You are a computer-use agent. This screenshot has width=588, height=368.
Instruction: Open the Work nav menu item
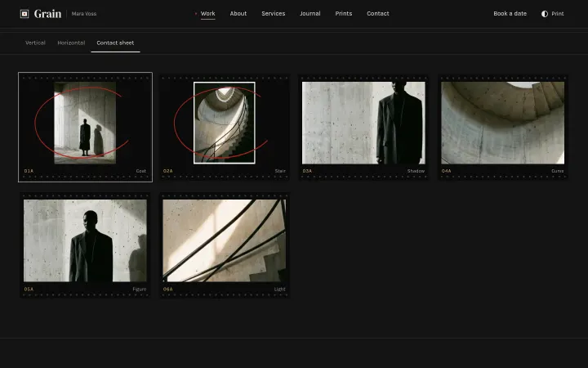pyautogui.click(x=207, y=14)
